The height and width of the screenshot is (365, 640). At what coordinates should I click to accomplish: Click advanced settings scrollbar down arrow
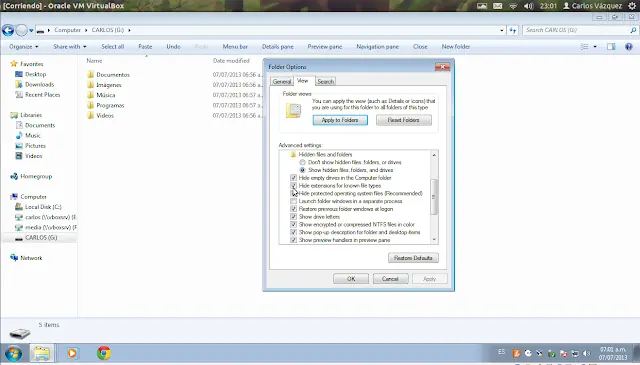pyautogui.click(x=434, y=240)
